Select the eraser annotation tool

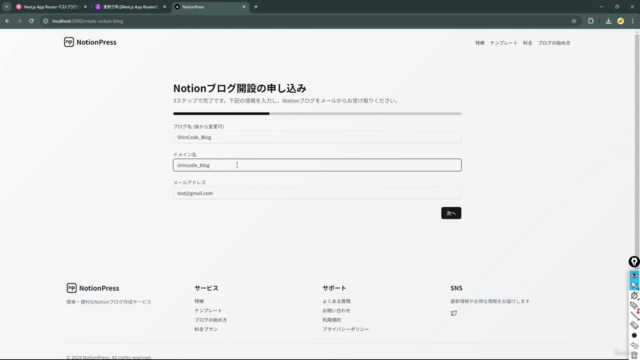pos(634,325)
